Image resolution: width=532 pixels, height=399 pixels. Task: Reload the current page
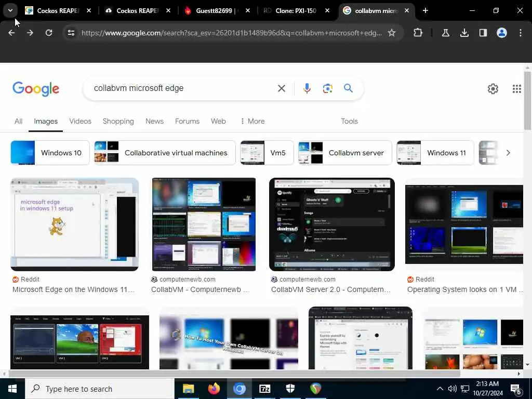49,33
